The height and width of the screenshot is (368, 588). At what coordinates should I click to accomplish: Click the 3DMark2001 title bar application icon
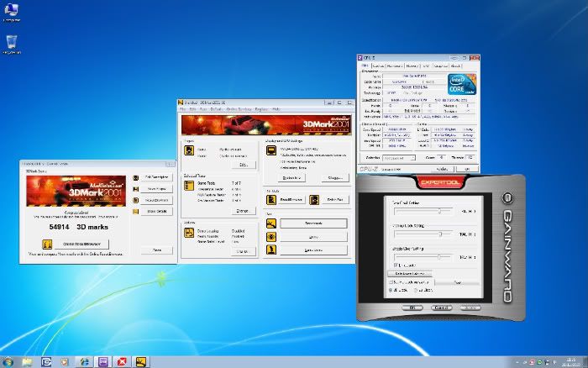(x=181, y=103)
